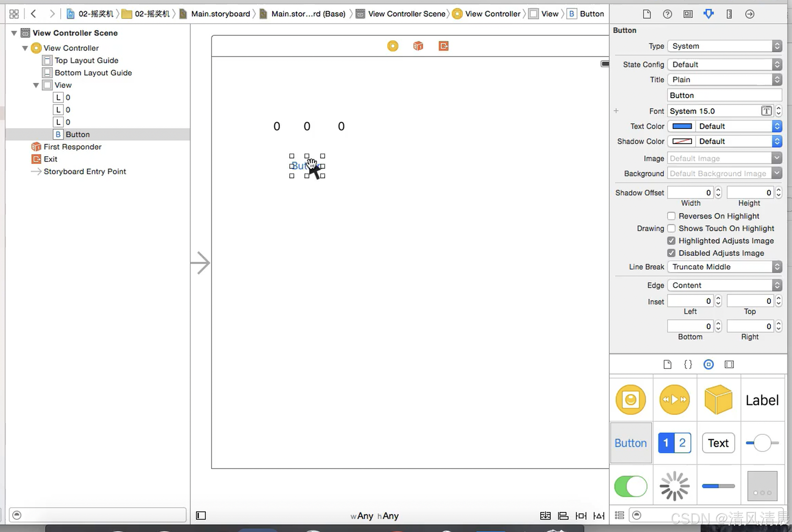
Task: Click the Pin constraints icon
Action: (x=581, y=516)
